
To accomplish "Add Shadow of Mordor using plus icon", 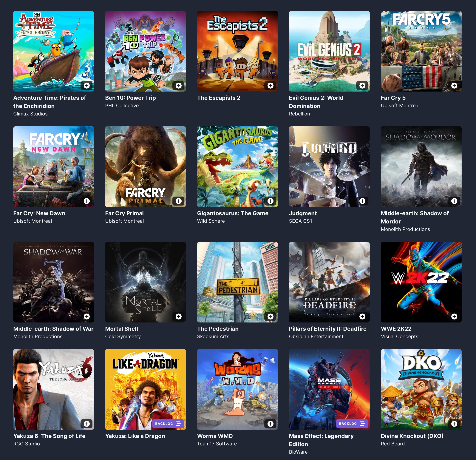I will coord(454,201).
